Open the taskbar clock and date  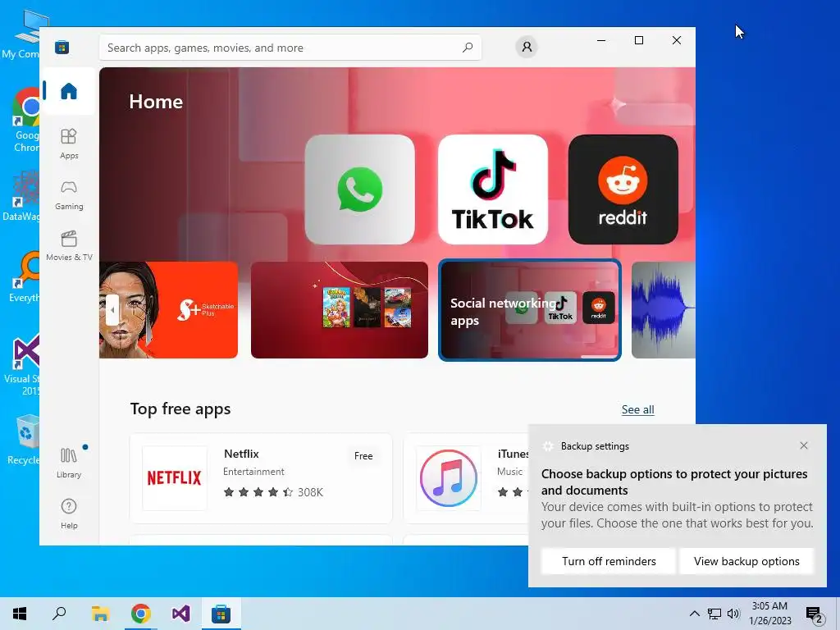[769, 614]
